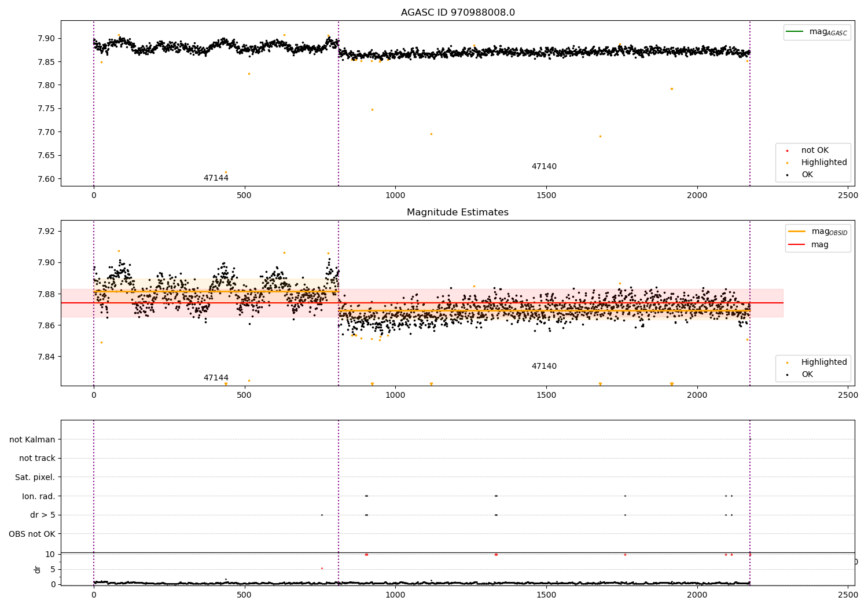Screen dimensions: 868x608
Task: Click the '47140' label in Magnitude Estimates plot
Action: [544, 367]
